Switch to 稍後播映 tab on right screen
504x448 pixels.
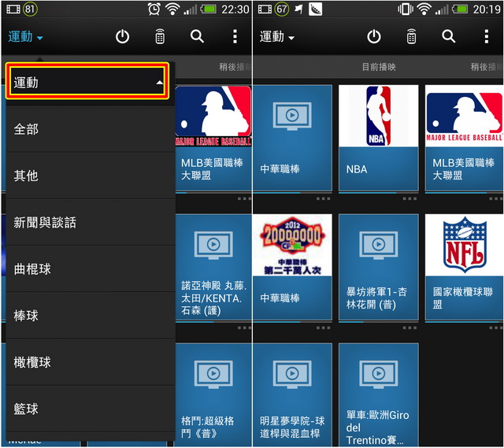coord(487,67)
